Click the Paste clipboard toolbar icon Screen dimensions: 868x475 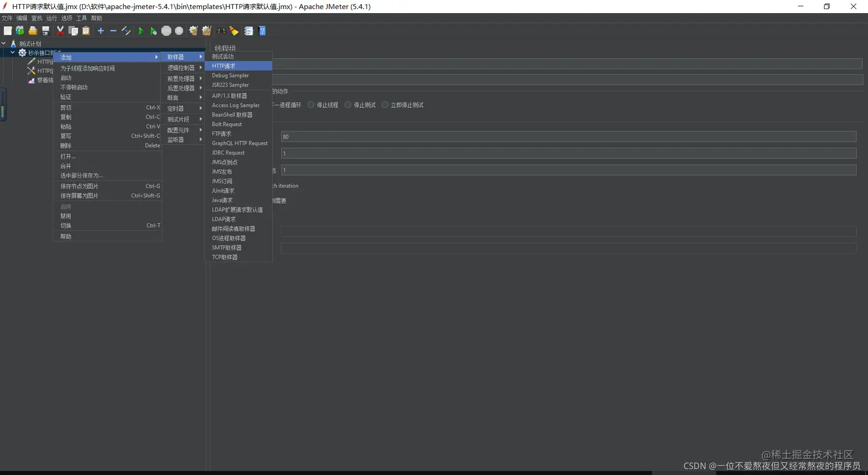86,31
